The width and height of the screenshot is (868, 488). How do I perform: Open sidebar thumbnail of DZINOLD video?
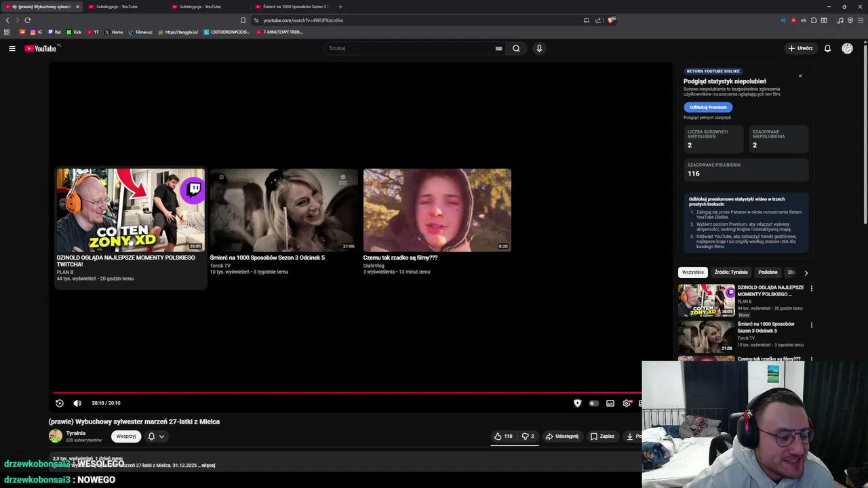click(x=707, y=300)
